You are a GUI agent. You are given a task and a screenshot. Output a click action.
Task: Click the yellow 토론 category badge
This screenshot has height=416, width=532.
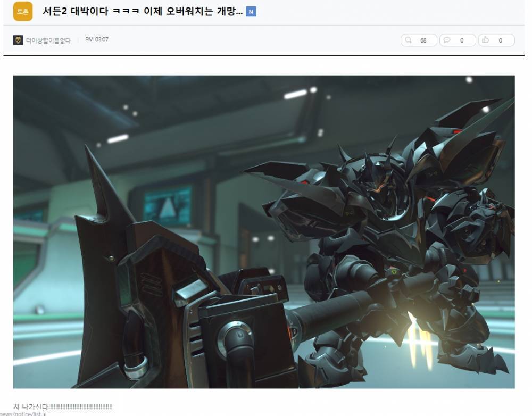(x=23, y=11)
